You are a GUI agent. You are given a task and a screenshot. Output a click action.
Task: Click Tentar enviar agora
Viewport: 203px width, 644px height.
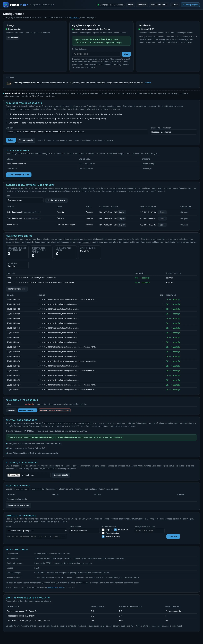(17, 289)
